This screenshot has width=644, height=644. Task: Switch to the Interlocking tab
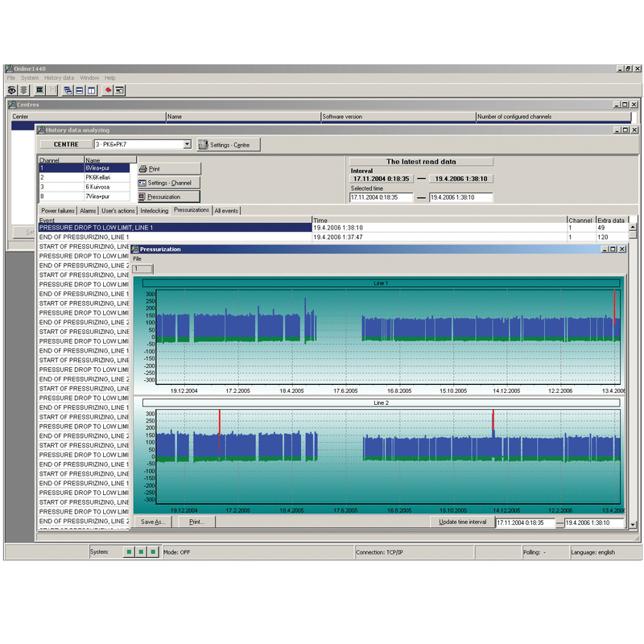(154, 211)
